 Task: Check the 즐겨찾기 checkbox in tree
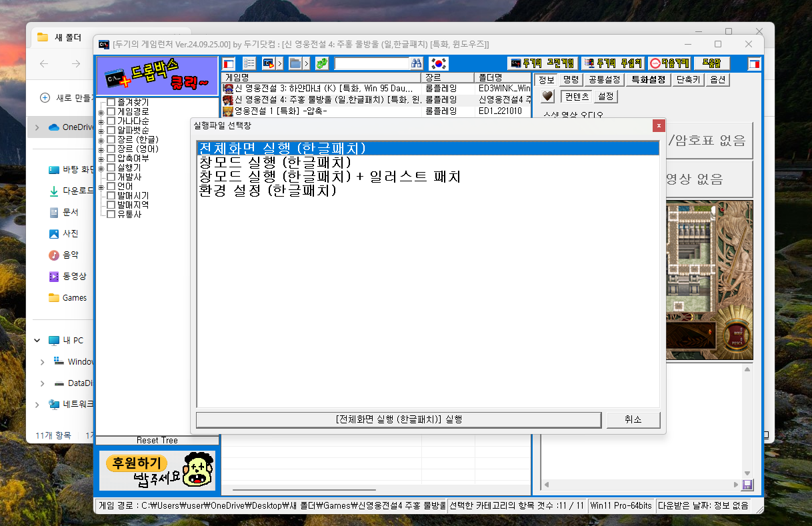pyautogui.click(x=111, y=102)
